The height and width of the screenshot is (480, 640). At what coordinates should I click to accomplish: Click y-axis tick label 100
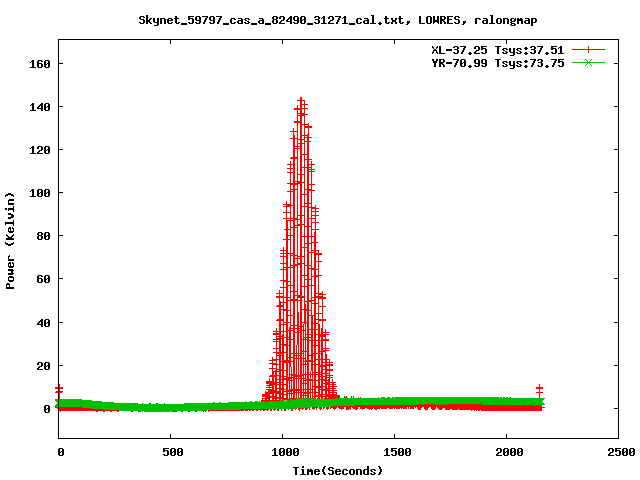click(x=40, y=193)
